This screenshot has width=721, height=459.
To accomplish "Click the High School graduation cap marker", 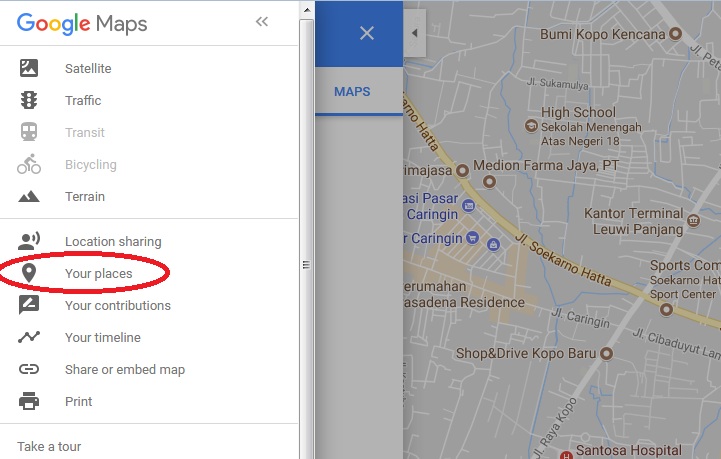I will [x=531, y=126].
